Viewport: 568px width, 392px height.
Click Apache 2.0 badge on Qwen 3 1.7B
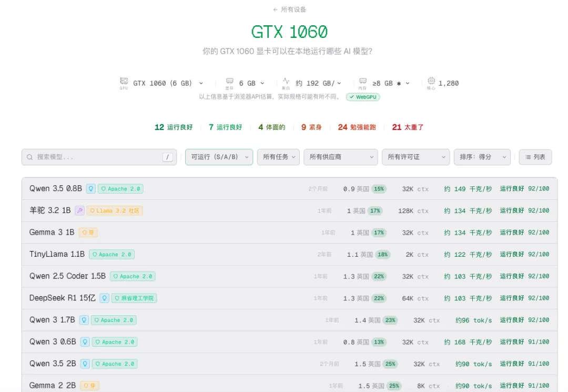pyautogui.click(x=114, y=320)
